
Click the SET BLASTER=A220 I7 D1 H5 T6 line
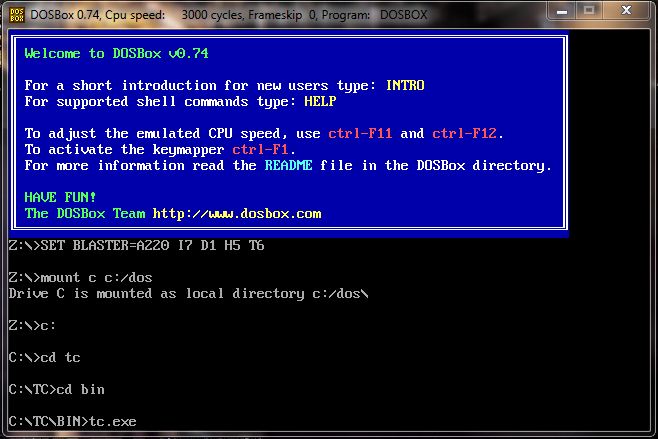[x=136, y=245]
